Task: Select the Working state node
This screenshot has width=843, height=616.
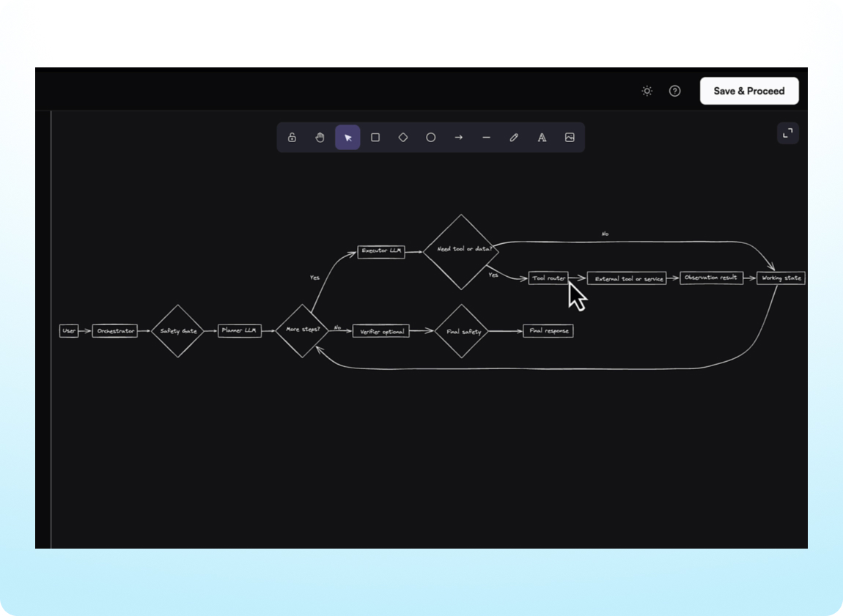Action: tap(781, 278)
